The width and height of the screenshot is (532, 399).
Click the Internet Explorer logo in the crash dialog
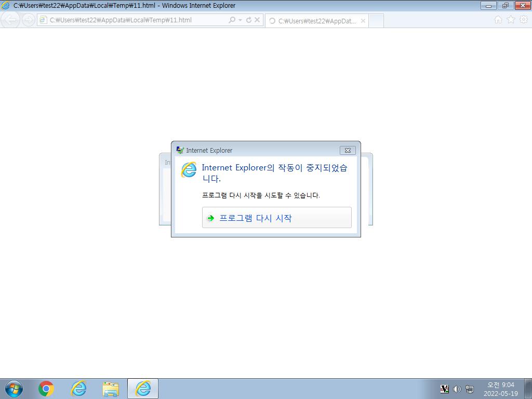click(189, 170)
